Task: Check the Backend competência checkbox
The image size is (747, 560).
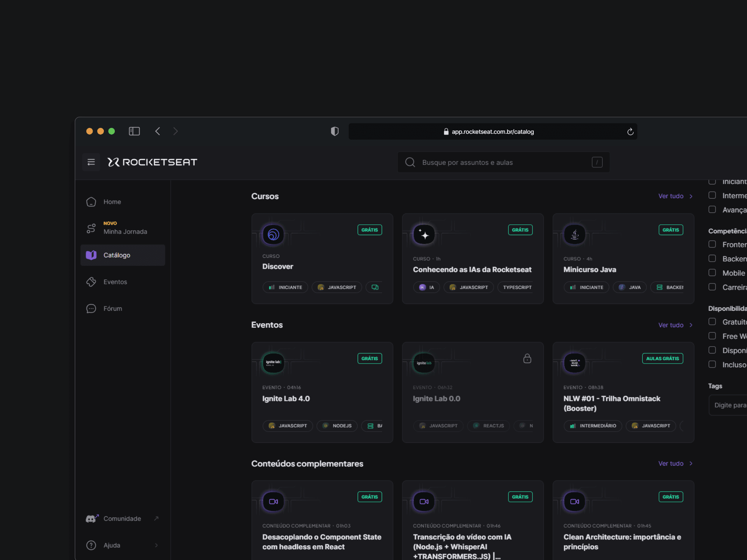Action: 712,259
